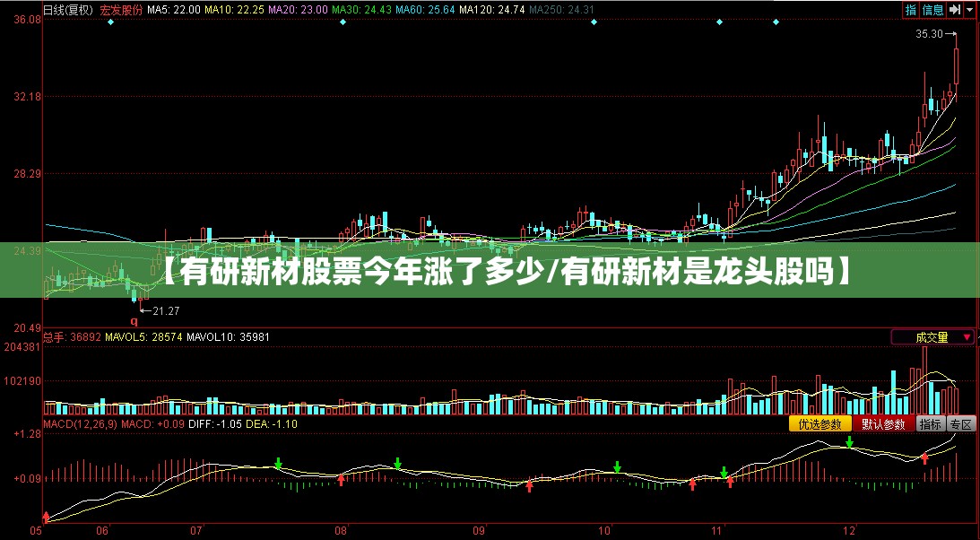Click the 日线(复权) period label
The image size is (980, 540).
coord(68,10)
